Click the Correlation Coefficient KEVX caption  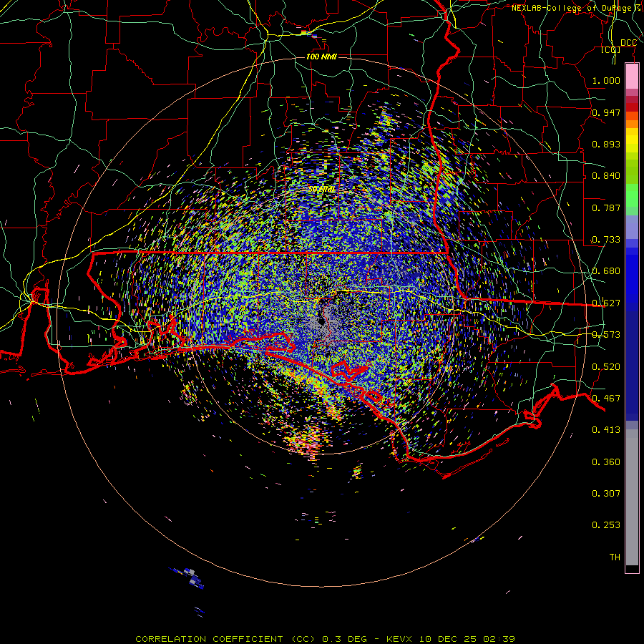(x=325, y=639)
